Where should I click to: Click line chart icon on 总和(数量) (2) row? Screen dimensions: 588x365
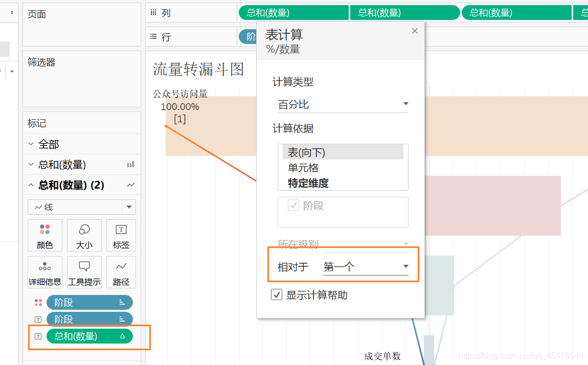click(130, 185)
